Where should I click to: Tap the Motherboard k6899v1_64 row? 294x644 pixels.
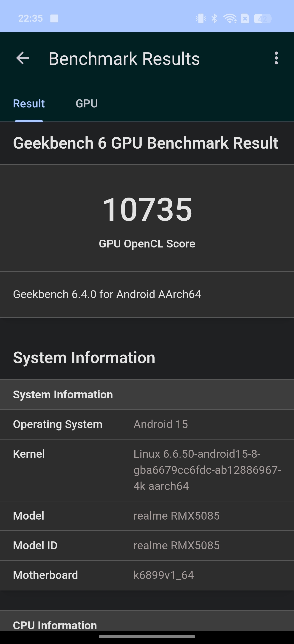click(x=147, y=575)
